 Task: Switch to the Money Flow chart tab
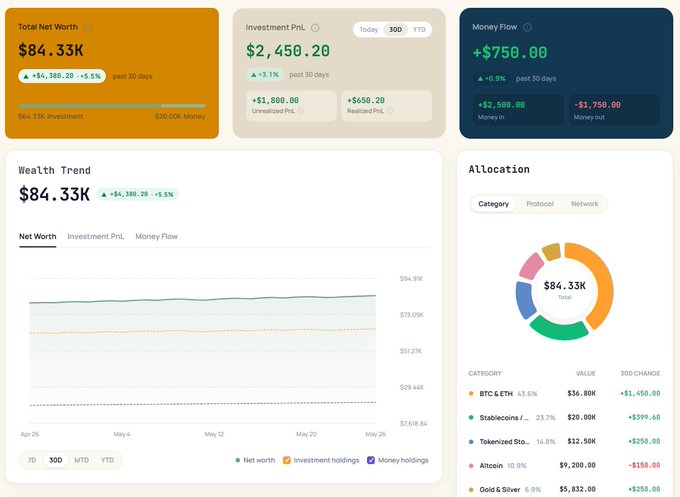pyautogui.click(x=157, y=237)
